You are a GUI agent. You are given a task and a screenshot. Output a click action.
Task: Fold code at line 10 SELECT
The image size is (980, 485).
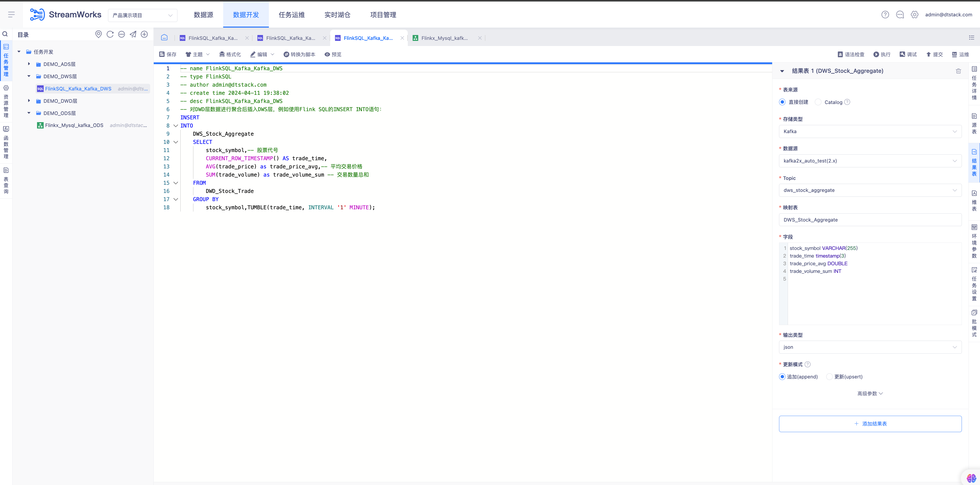(176, 142)
